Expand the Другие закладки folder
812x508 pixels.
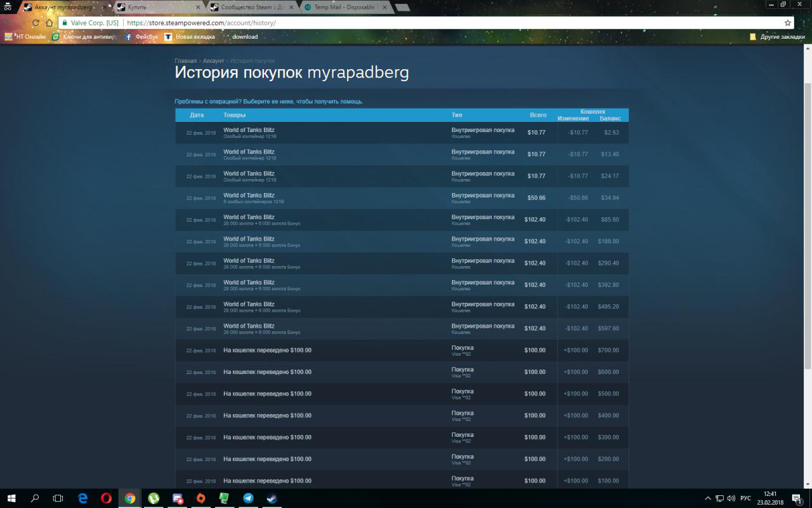[x=777, y=37]
